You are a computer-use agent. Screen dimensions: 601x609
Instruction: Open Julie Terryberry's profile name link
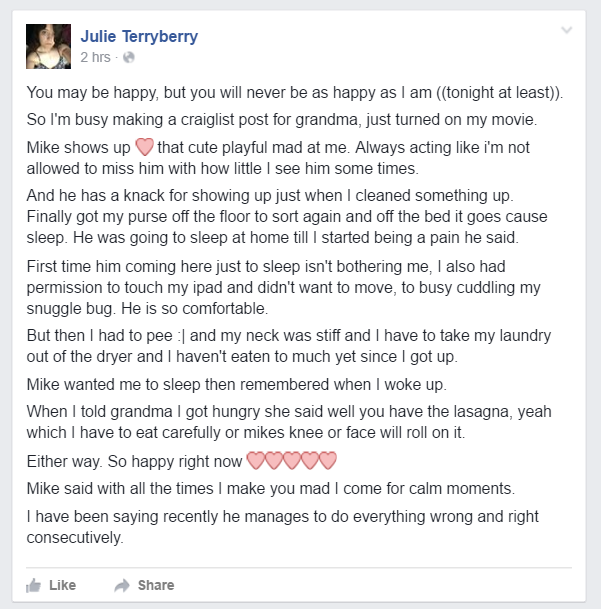pyautogui.click(x=139, y=37)
